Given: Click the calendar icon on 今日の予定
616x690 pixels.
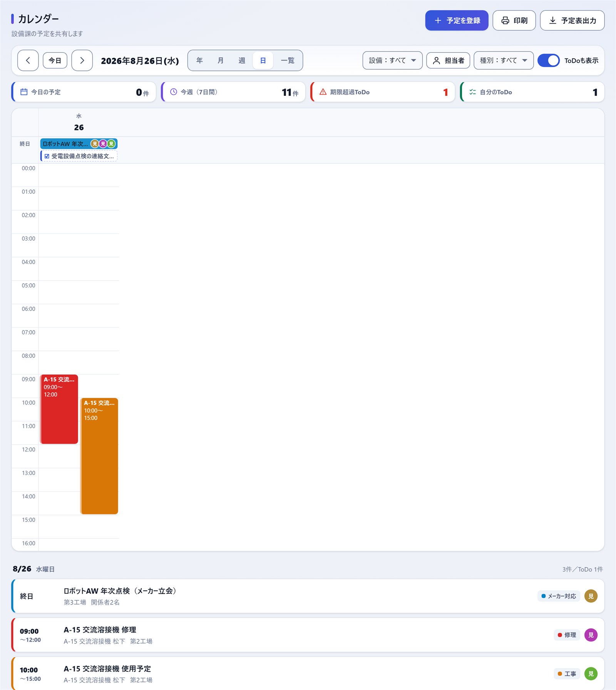Looking at the screenshot, I should coord(24,92).
